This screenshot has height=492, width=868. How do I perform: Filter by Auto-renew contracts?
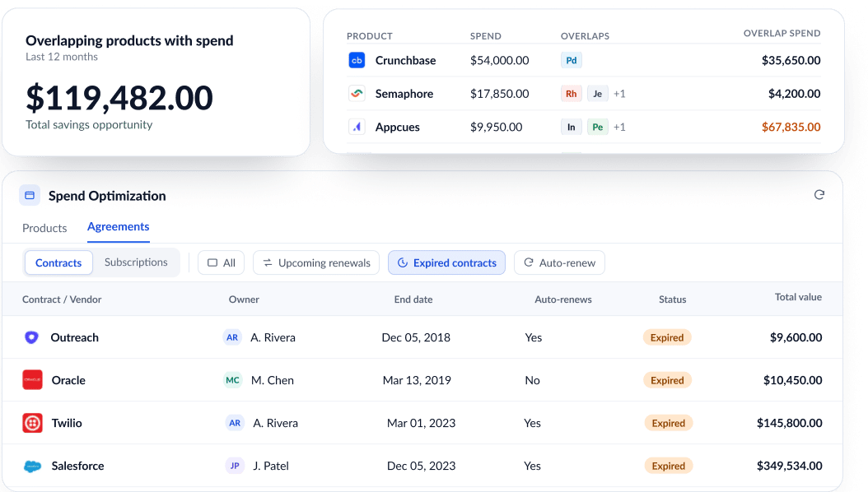[x=560, y=262]
